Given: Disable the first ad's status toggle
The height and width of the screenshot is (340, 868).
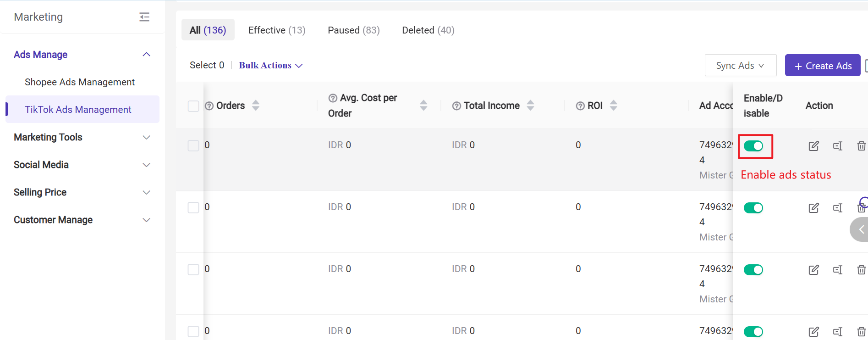Looking at the screenshot, I should coord(753,146).
